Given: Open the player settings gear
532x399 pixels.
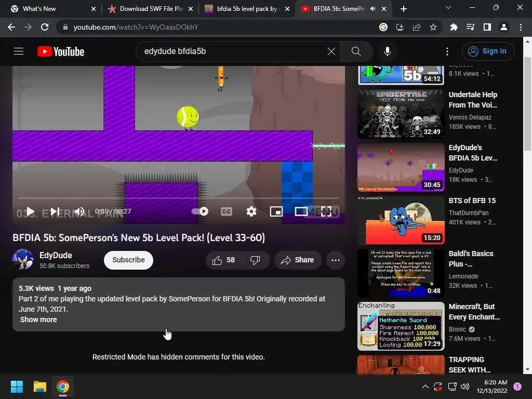Looking at the screenshot, I should (251, 211).
